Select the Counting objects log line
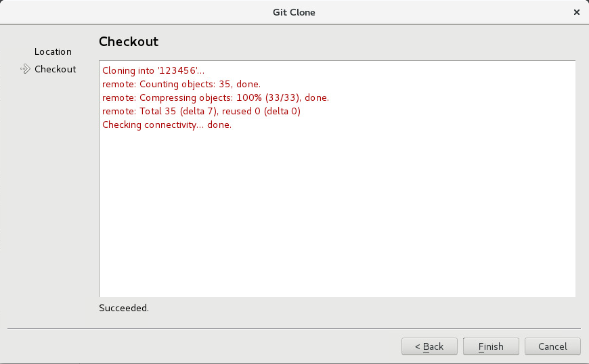 click(181, 84)
